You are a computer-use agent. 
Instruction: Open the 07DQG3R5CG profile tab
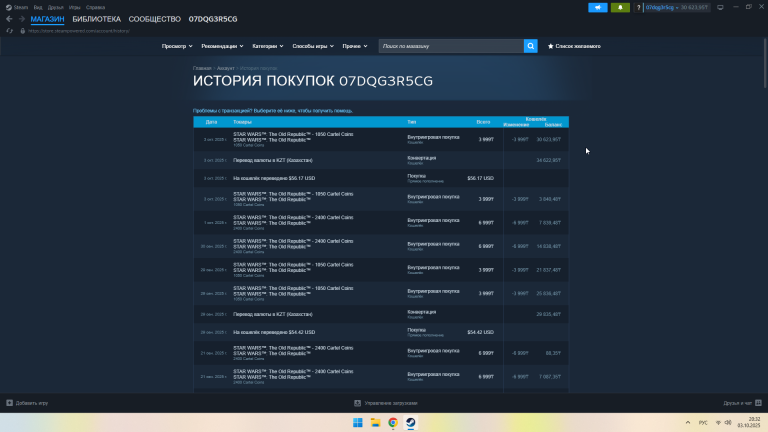click(x=213, y=19)
